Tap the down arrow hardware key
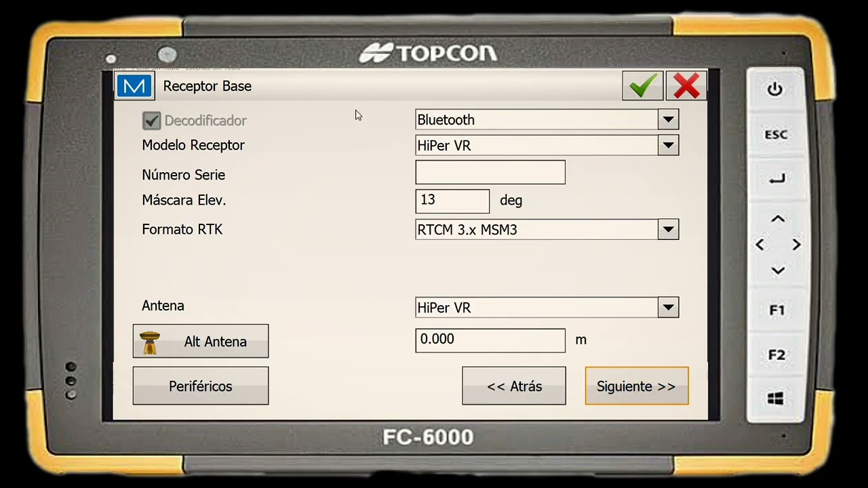This screenshot has width=868, height=488. point(778,270)
